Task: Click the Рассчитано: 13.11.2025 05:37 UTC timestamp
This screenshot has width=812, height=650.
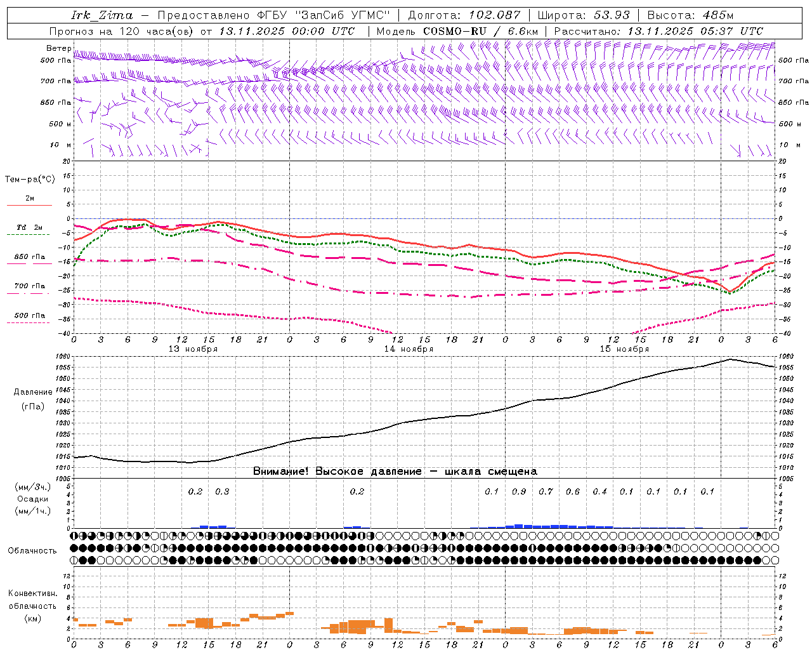Action: (658, 31)
